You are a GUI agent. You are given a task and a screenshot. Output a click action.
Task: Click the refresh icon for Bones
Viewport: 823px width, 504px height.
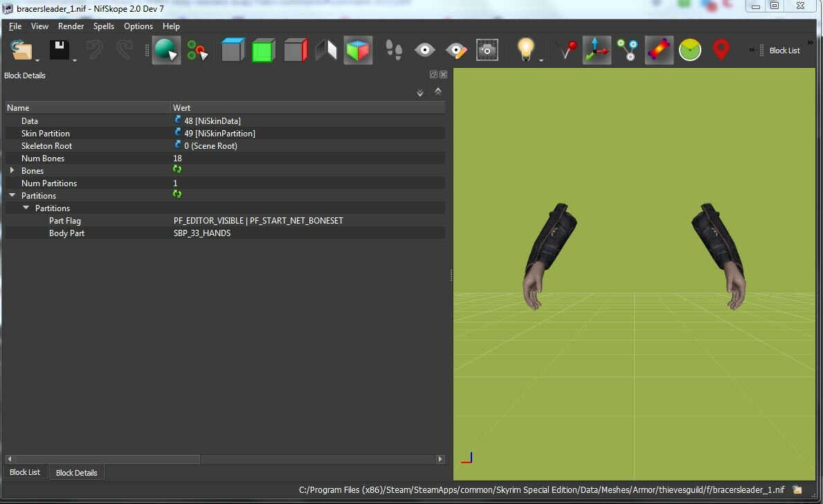click(x=177, y=170)
